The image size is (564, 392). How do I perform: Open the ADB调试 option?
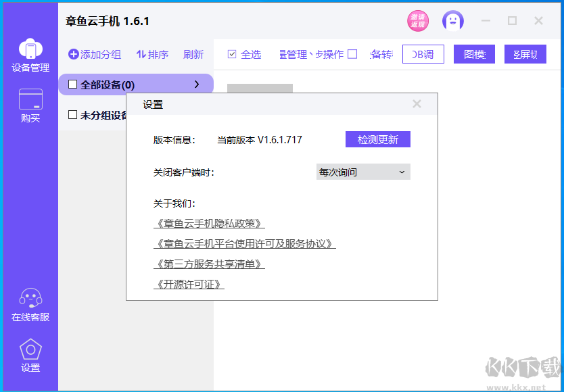pyautogui.click(x=423, y=53)
